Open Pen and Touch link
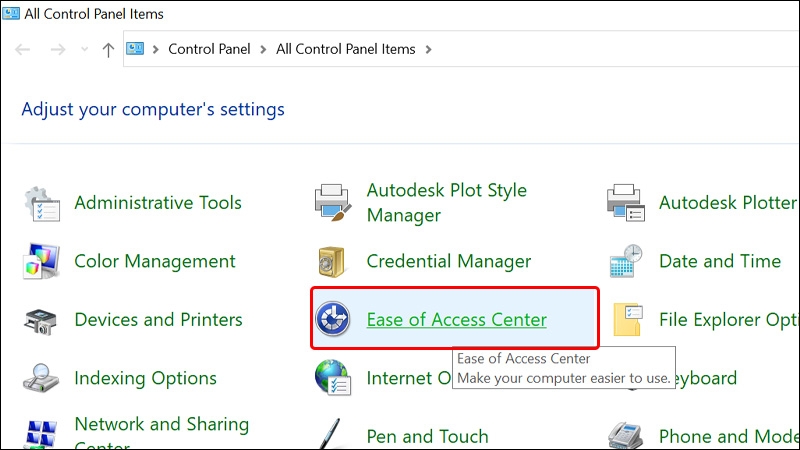 point(427,437)
